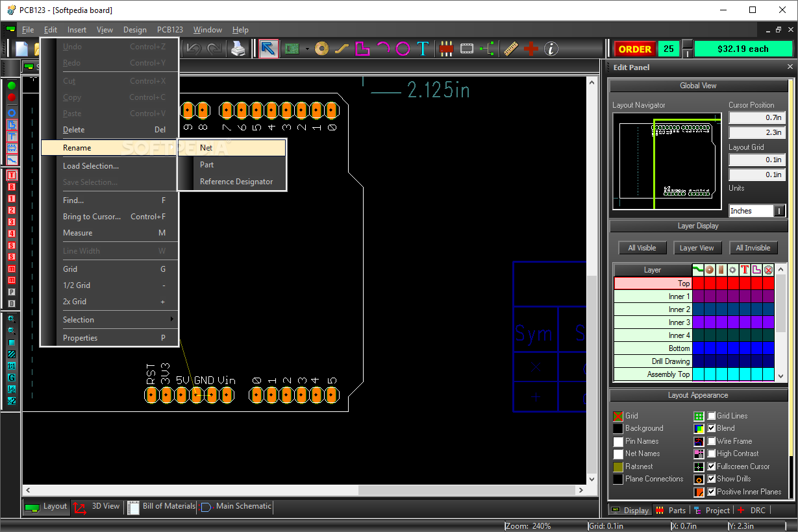Click the All Invisible button
Image resolution: width=798 pixels, height=532 pixels.
coord(753,248)
